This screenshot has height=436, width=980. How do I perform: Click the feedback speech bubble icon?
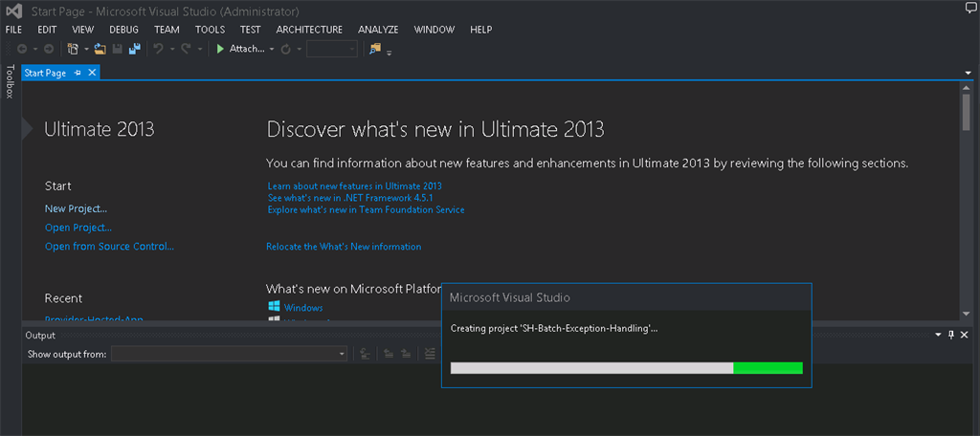[x=971, y=8]
